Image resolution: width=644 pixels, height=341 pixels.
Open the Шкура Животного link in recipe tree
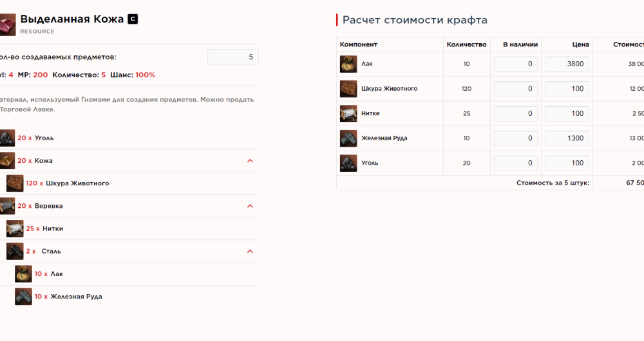[77, 183]
